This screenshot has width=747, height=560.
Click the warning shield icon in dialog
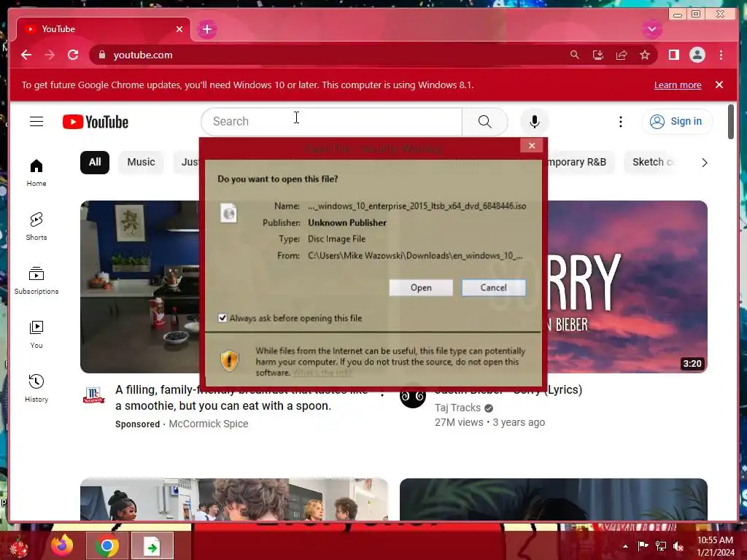[x=229, y=360]
